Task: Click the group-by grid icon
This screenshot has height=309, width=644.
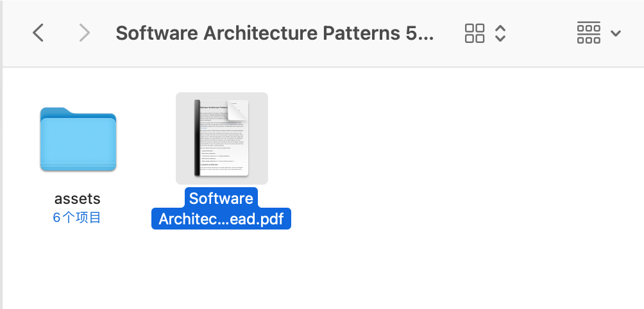Action: click(589, 33)
